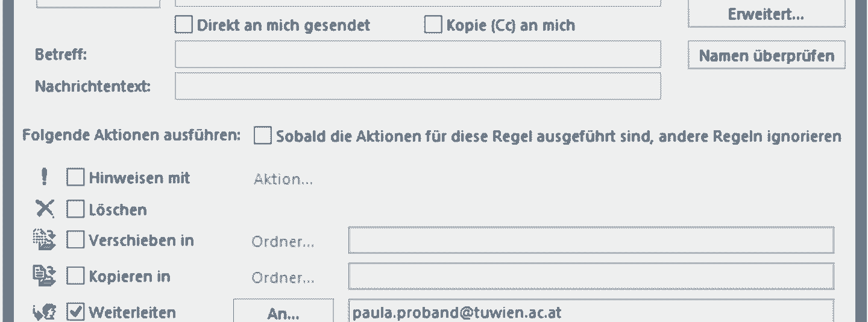
Task: Click the forwarding address field with paula.proband
Action: [591, 312]
